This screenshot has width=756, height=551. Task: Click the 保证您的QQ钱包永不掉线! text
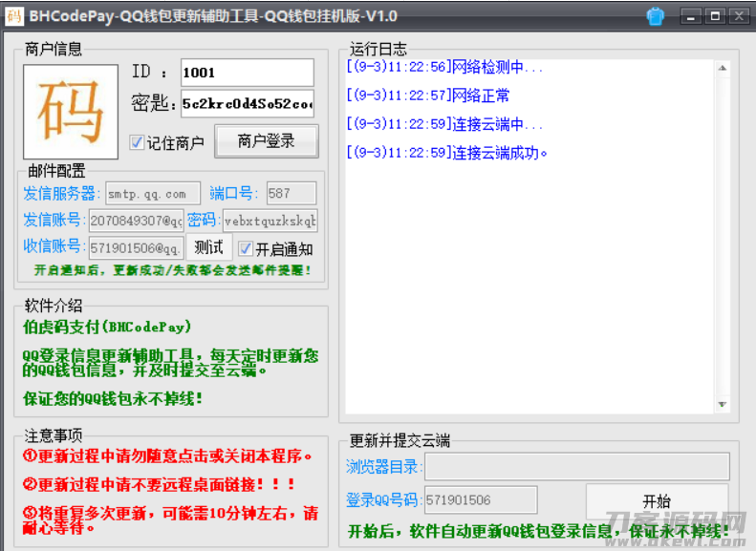click(x=113, y=399)
